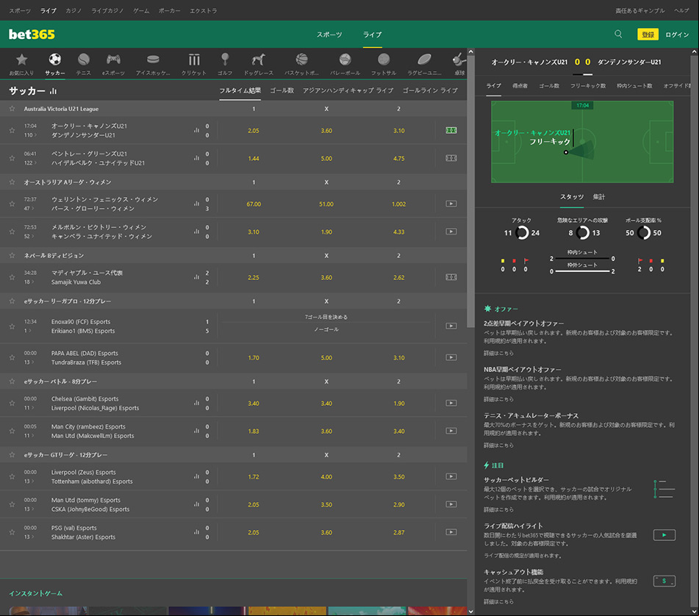Click the search magnifier icon in header

(618, 34)
